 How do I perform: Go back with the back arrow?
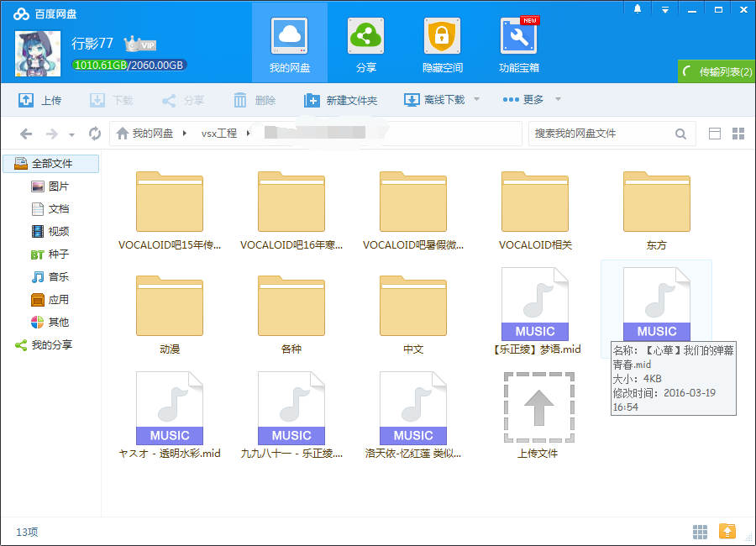[x=26, y=134]
